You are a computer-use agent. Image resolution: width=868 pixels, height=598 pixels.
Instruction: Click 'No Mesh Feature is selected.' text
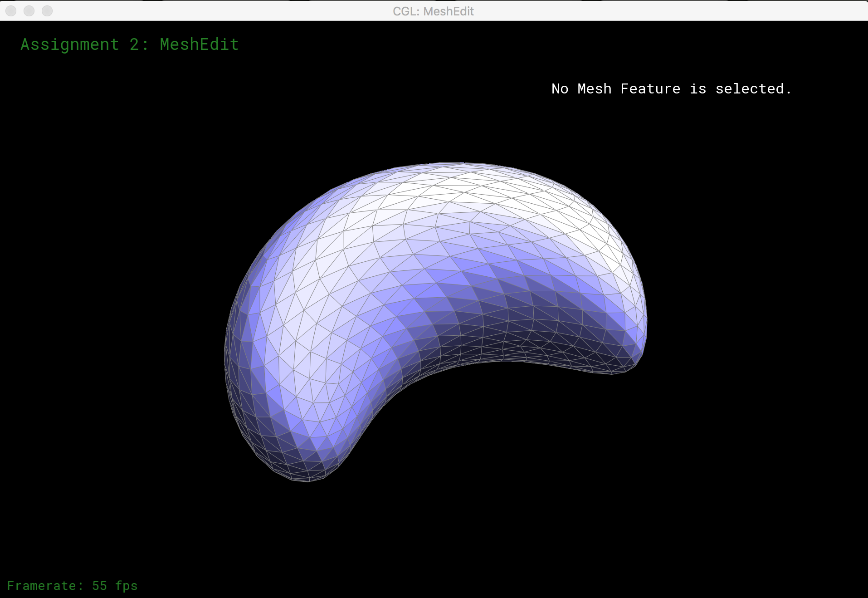(672, 88)
